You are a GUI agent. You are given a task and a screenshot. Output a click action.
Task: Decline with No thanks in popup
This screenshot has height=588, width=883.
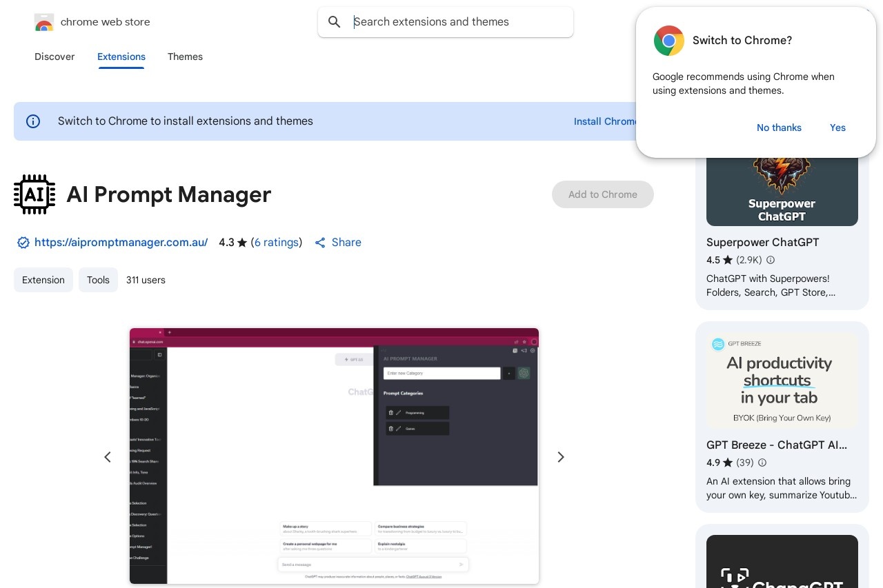pyautogui.click(x=779, y=128)
